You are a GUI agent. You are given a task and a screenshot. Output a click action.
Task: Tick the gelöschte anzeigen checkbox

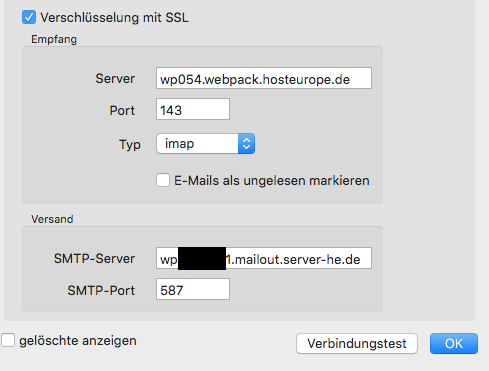[x=8, y=340]
